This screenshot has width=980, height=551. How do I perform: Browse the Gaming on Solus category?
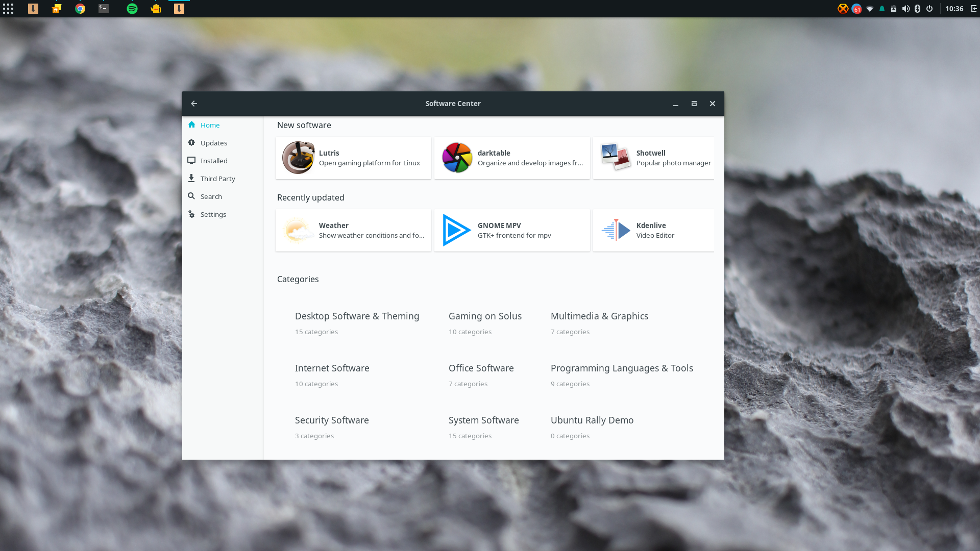tap(485, 323)
